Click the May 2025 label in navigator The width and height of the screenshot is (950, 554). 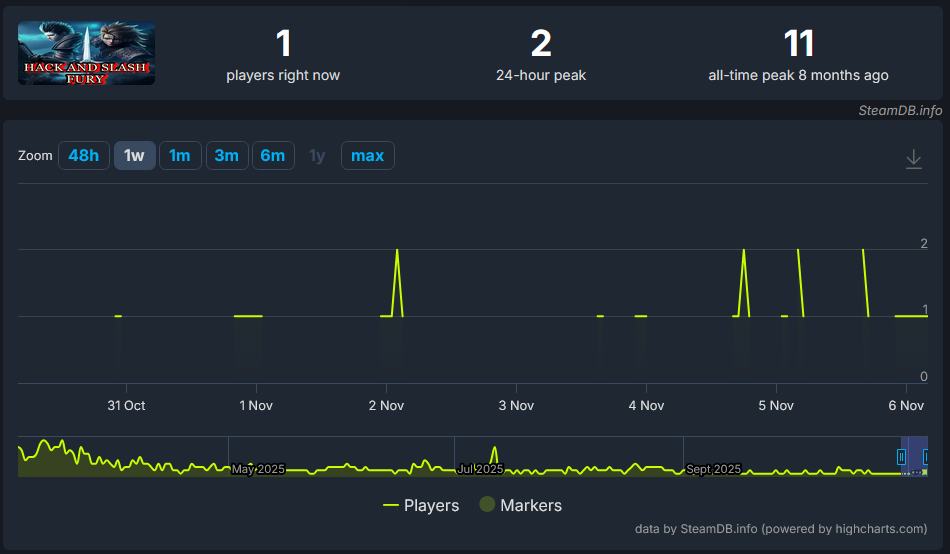pos(258,469)
